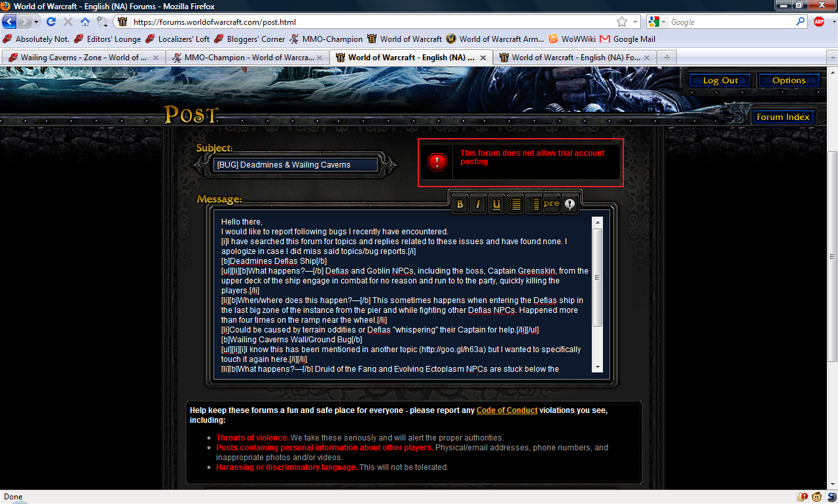Insert preformatted text with pre button
838x504 pixels.
click(x=551, y=204)
